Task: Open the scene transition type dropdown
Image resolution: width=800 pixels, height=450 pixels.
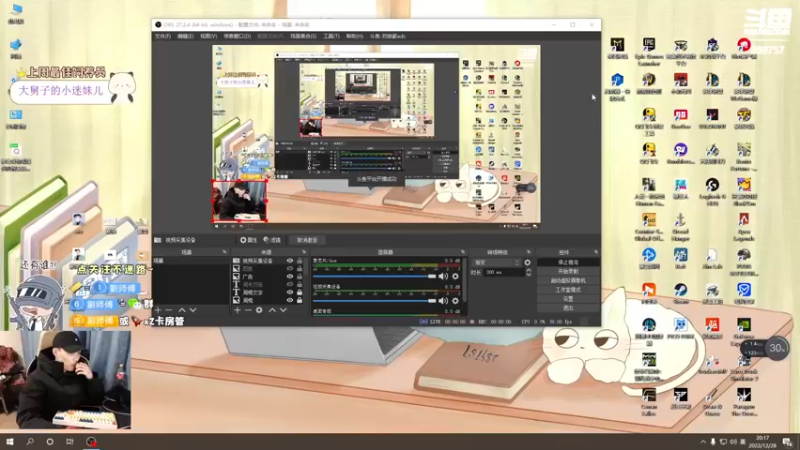Action: [x=496, y=262]
